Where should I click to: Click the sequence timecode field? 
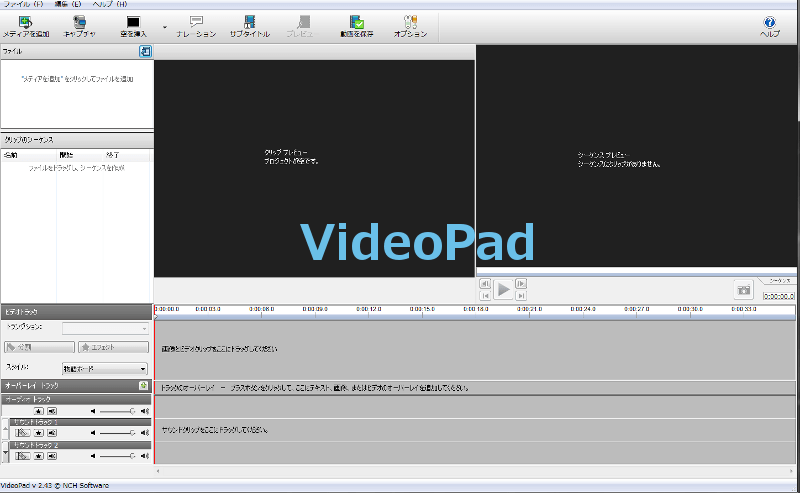coord(779,296)
